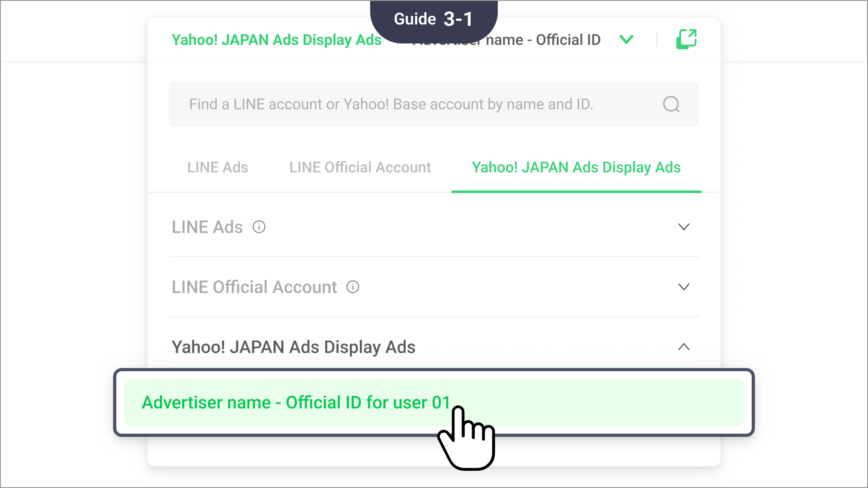Switch to the LINE Ads tab
This screenshot has height=488, width=868.
[218, 167]
